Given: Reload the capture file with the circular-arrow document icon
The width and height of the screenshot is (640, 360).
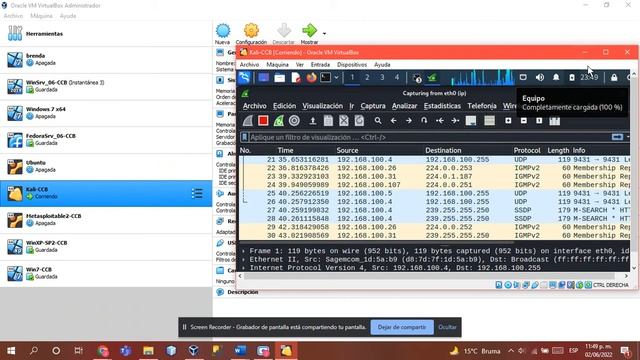Looking at the screenshot, I should 359,121.
